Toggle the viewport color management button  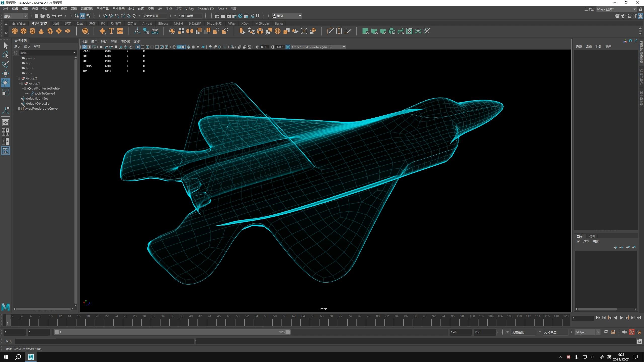tap(288, 47)
